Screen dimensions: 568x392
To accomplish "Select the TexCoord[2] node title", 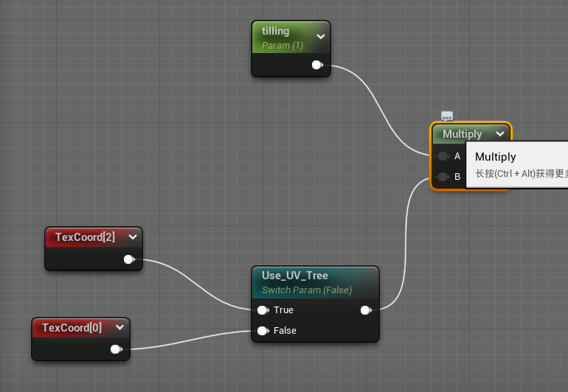I will [85, 237].
